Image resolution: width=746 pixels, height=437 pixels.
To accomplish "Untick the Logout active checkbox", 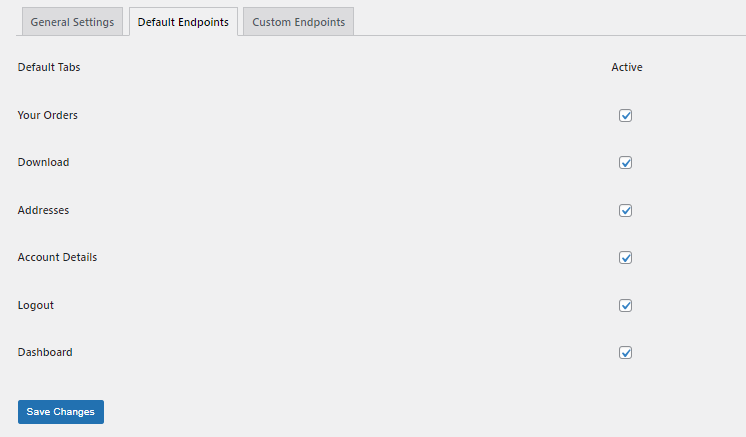I will pyautogui.click(x=626, y=305).
